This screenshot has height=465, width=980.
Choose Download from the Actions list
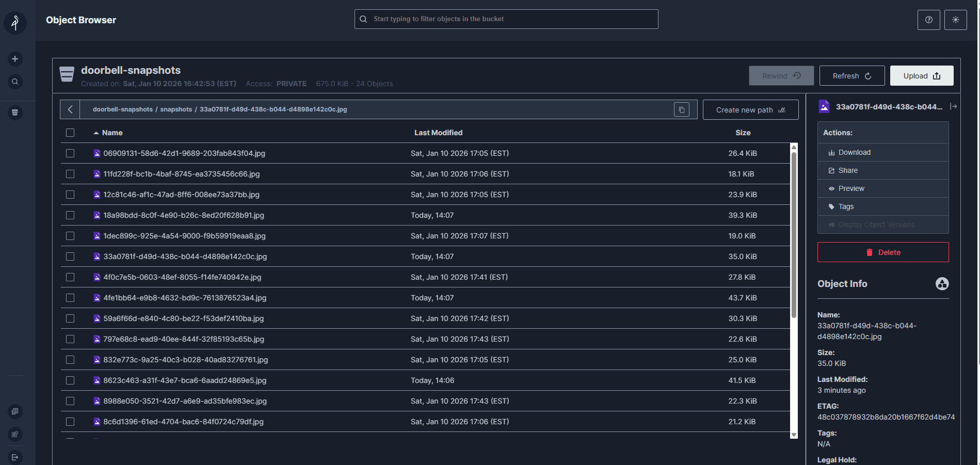(854, 152)
